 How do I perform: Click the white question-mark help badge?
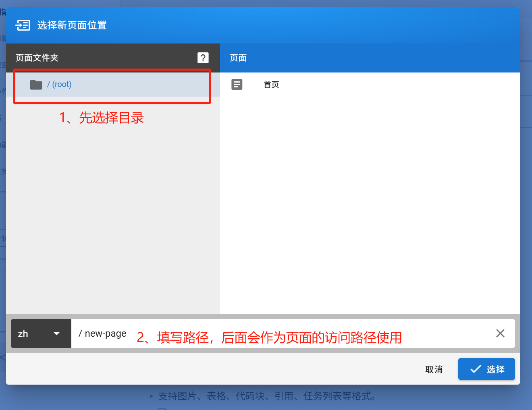(203, 58)
